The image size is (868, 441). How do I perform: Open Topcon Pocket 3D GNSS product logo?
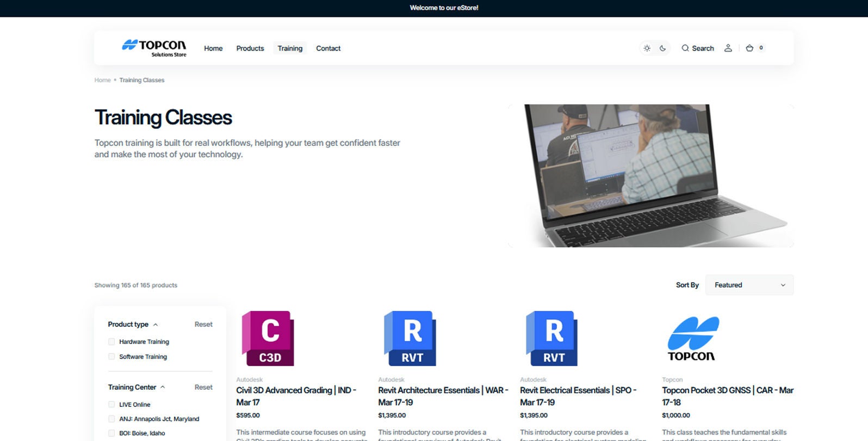(x=692, y=339)
